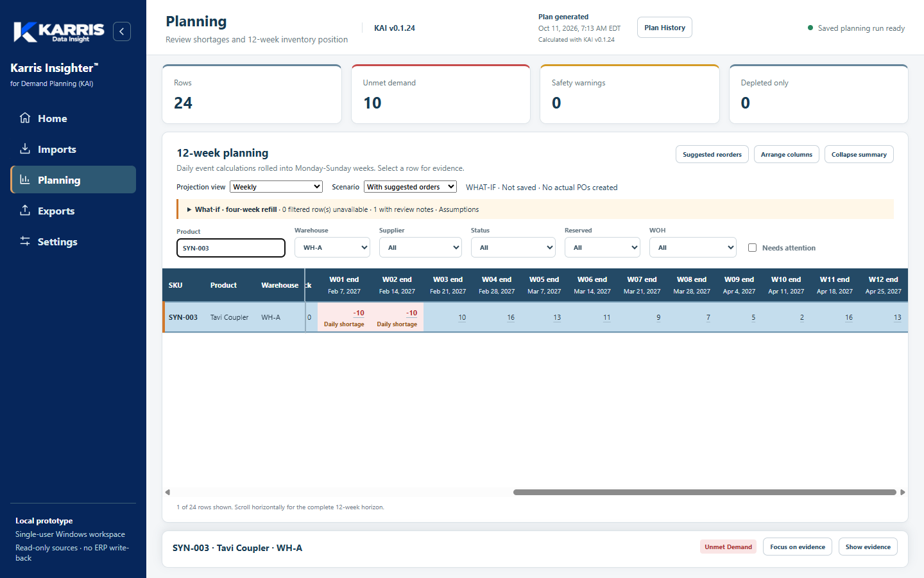Click the scroll left arrow
Image resolution: width=924 pixels, height=578 pixels.
click(x=167, y=493)
